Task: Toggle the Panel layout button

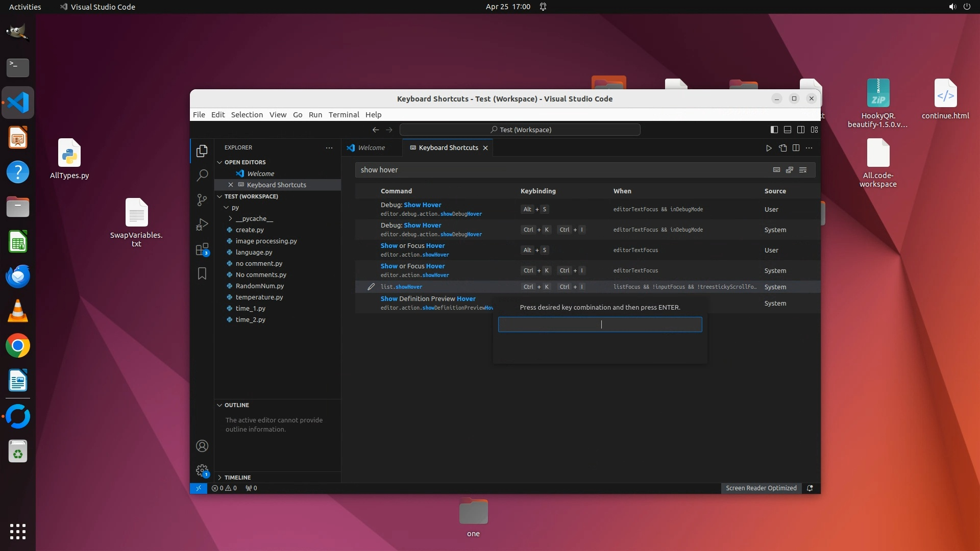Action: click(788, 130)
